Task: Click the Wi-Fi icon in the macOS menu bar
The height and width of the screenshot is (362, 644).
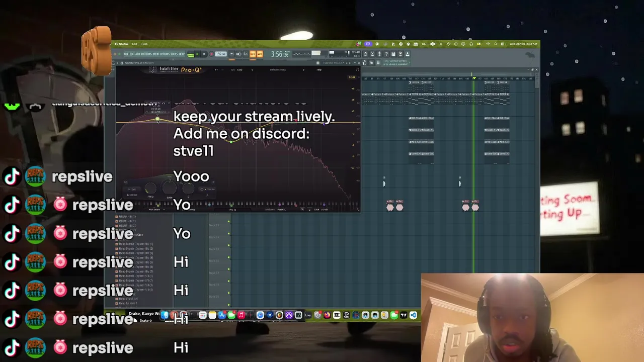Action: click(488, 44)
